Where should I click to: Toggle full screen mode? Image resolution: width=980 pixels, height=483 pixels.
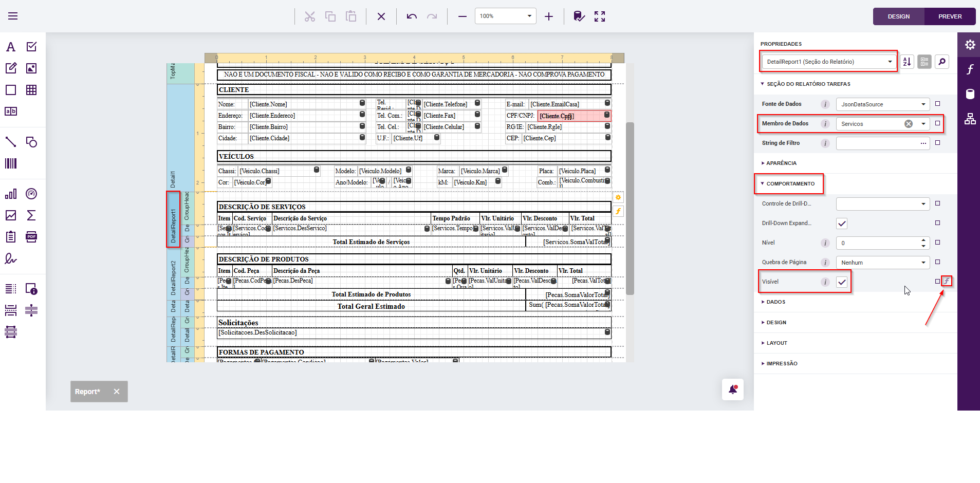(600, 16)
